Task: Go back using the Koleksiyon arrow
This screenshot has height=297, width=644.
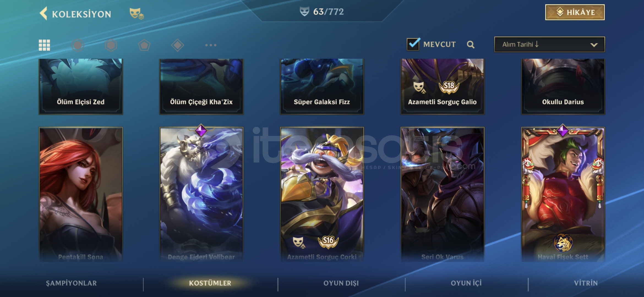Action: point(43,13)
